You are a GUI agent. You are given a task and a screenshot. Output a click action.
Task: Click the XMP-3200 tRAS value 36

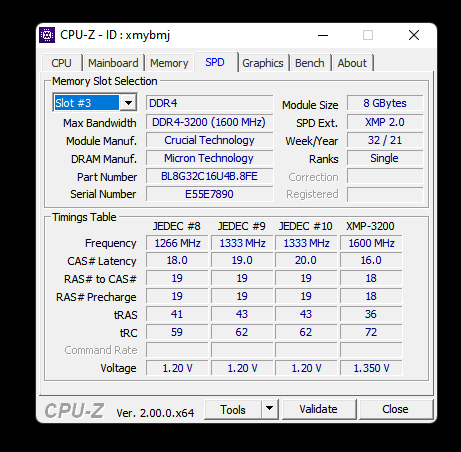371,314
